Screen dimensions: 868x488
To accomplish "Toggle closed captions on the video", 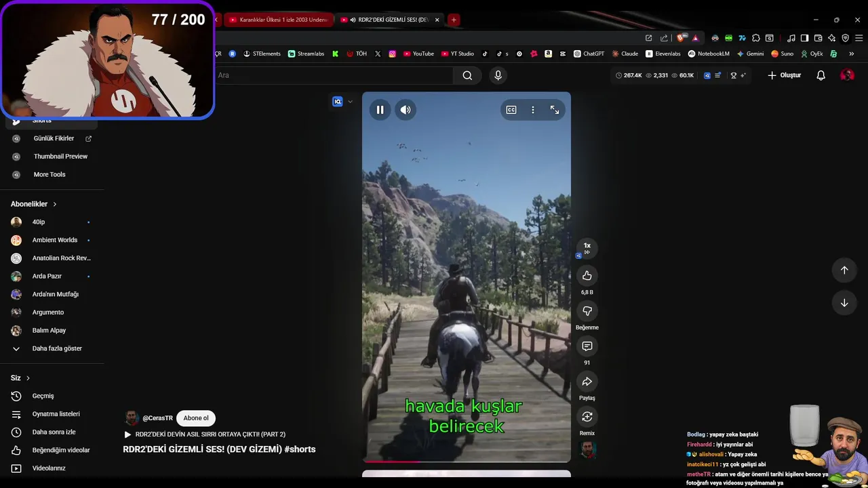I will coord(511,110).
